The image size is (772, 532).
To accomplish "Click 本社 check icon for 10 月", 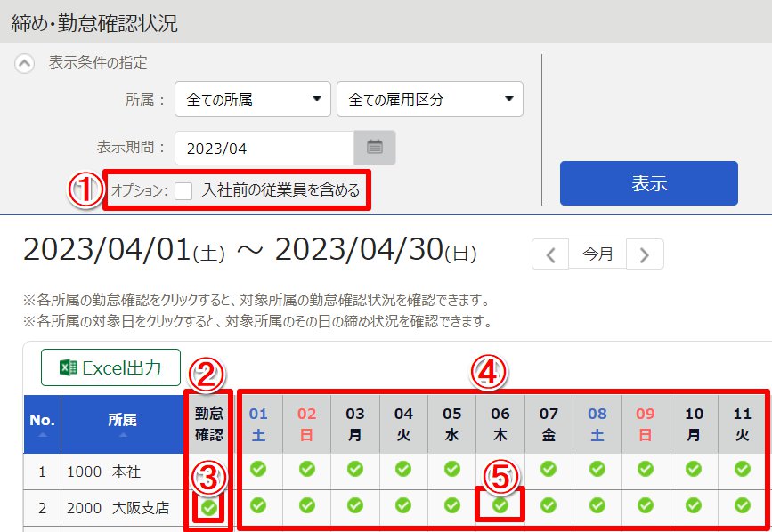I will tap(694, 469).
